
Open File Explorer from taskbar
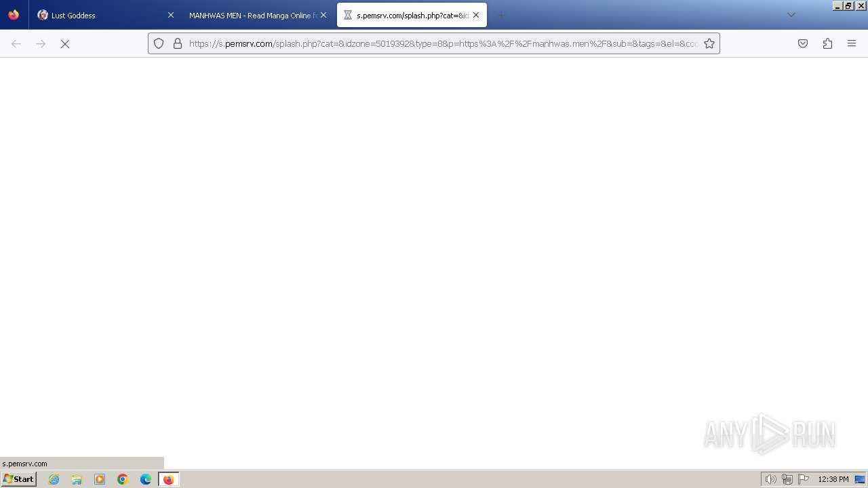[x=77, y=479]
